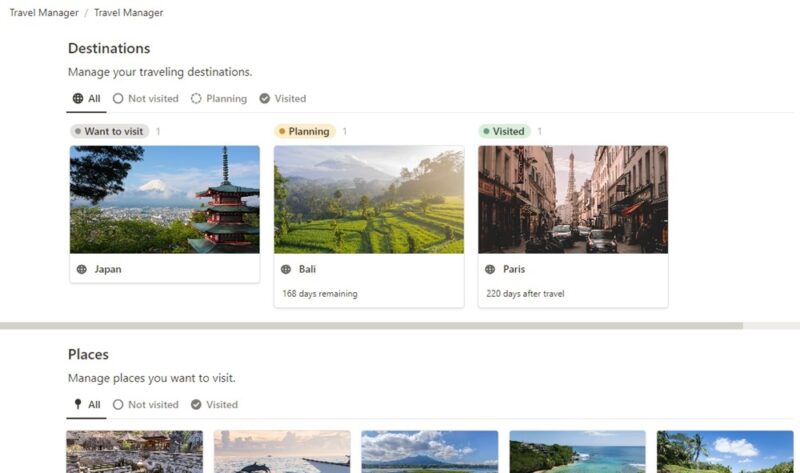The width and height of the screenshot is (800, 473).
Task: Click the globe icon next to Paris
Action: (x=490, y=269)
